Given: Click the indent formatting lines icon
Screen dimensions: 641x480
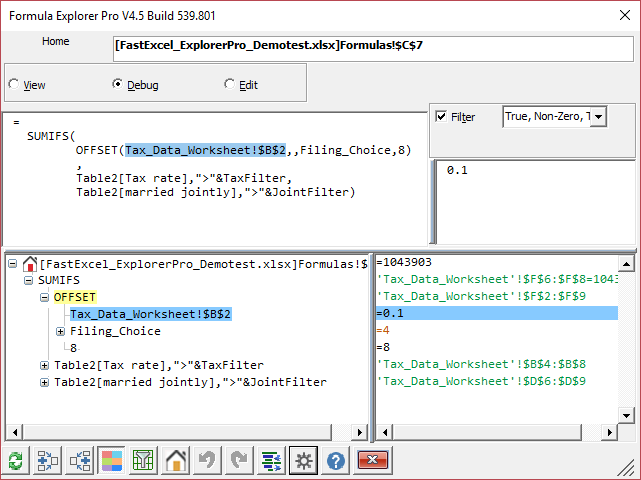Looking at the screenshot, I should click(271, 461).
